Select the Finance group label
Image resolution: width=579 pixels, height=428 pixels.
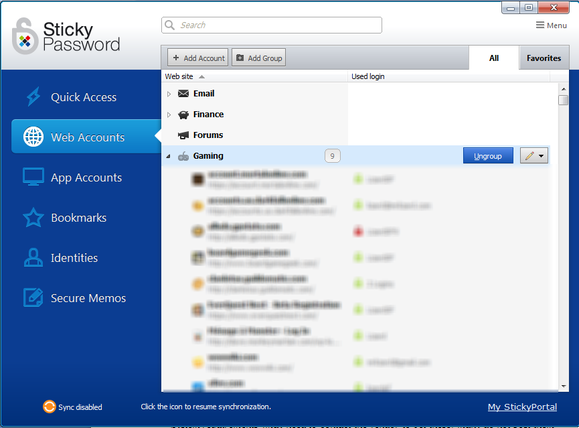coord(208,114)
